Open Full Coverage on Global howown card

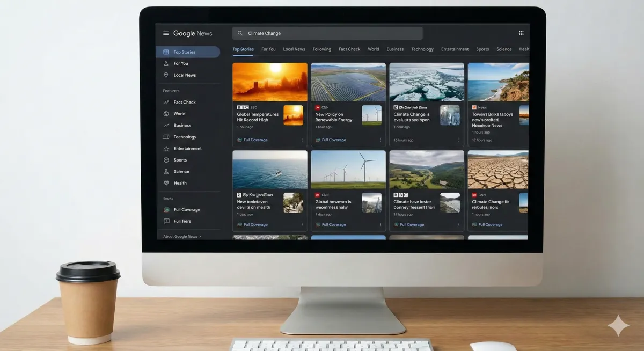pos(331,225)
